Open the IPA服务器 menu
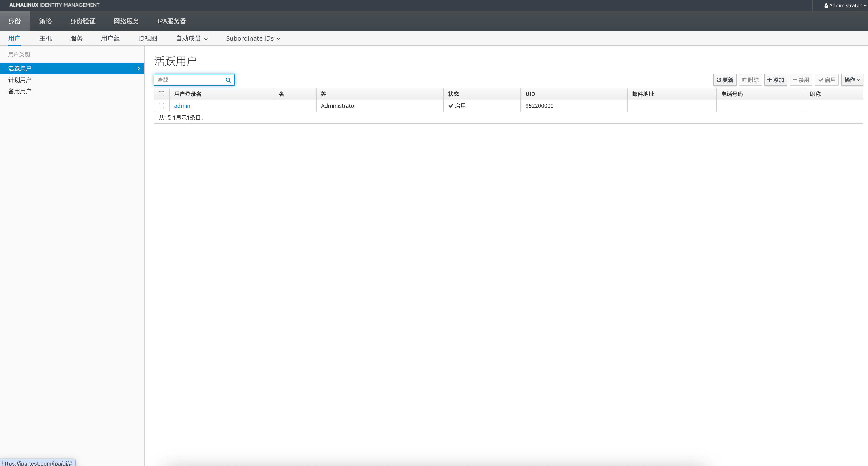 pyautogui.click(x=172, y=21)
